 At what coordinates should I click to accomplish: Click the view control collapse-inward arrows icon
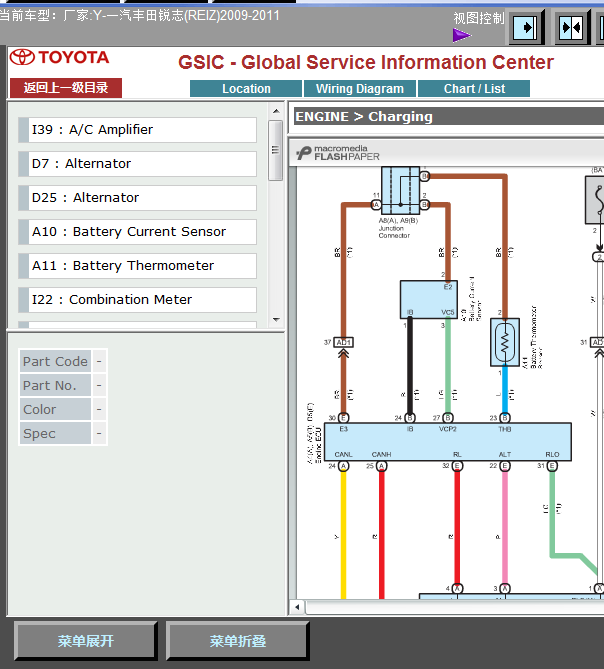click(x=571, y=28)
